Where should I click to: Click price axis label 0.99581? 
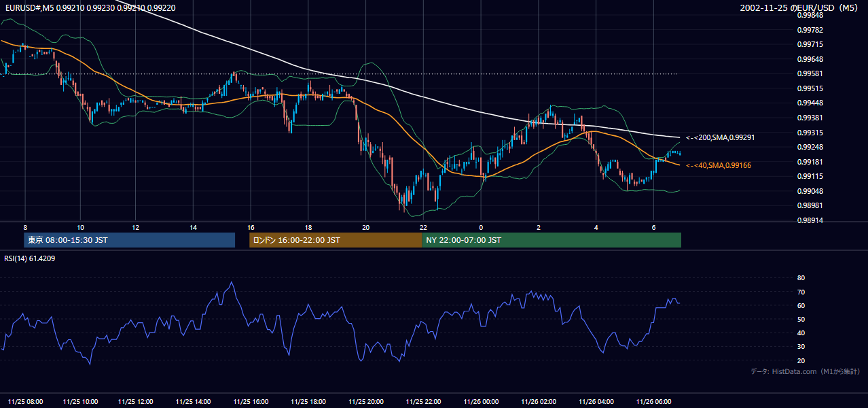pos(810,73)
